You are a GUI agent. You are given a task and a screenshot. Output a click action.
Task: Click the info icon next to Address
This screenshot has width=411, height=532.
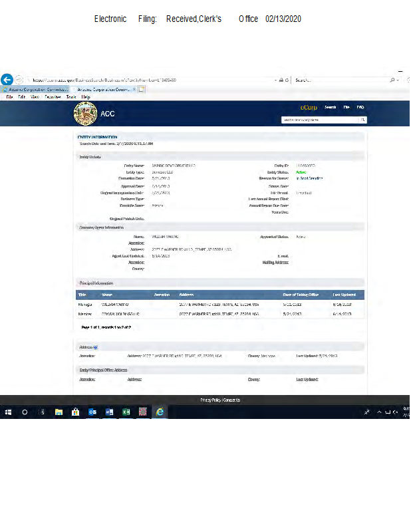coord(96,347)
